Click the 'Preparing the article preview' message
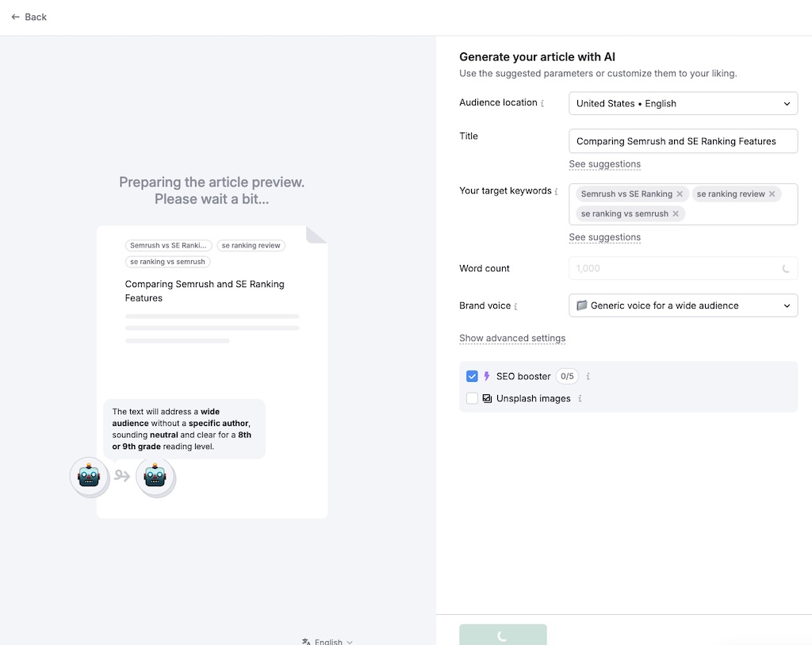Screen dimensions: 812x645 (212, 190)
